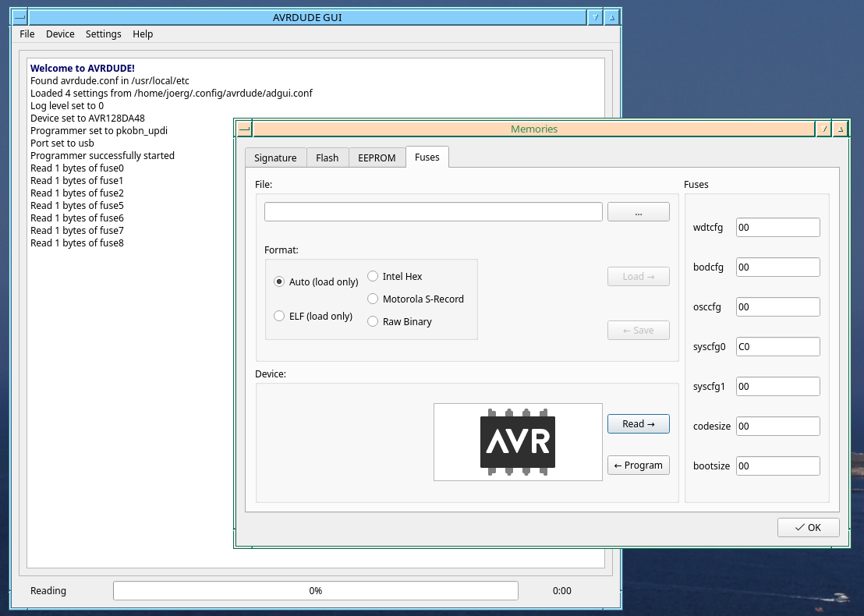864x616 pixels.
Task: Open the Device menu
Action: pos(60,34)
